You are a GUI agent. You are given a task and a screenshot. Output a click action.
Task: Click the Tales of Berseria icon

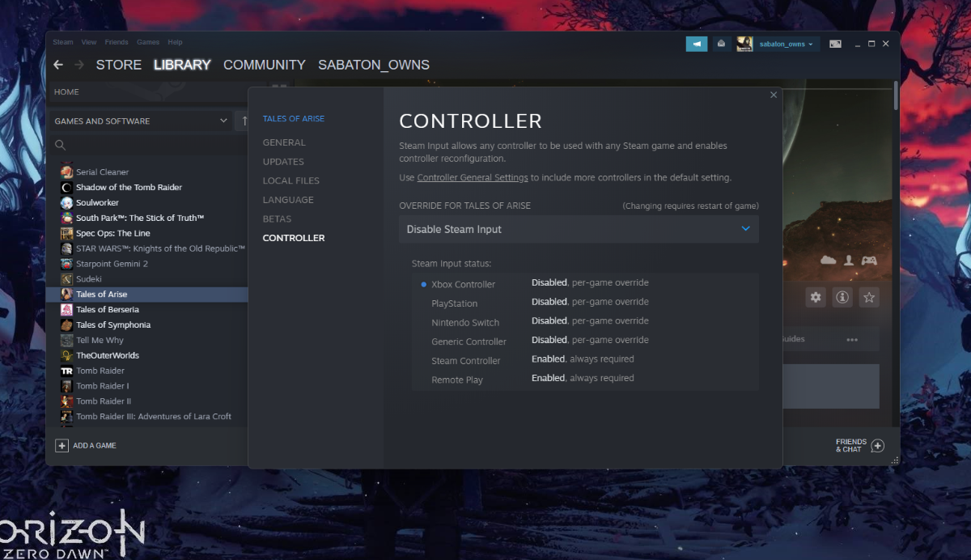click(67, 309)
